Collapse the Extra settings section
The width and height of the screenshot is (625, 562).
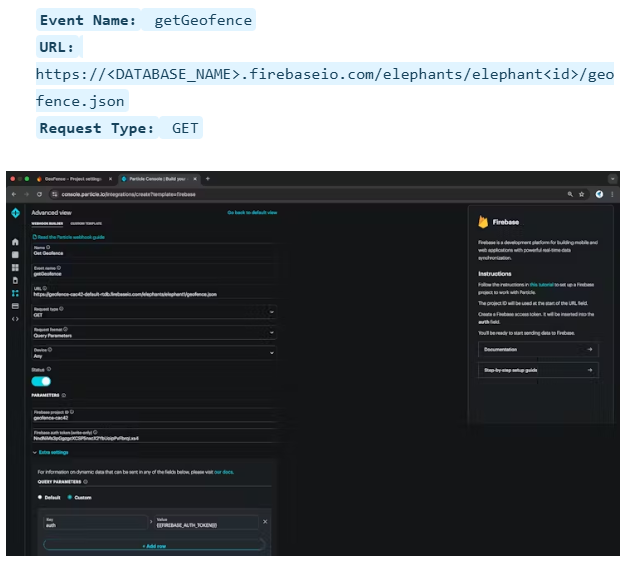point(53,452)
